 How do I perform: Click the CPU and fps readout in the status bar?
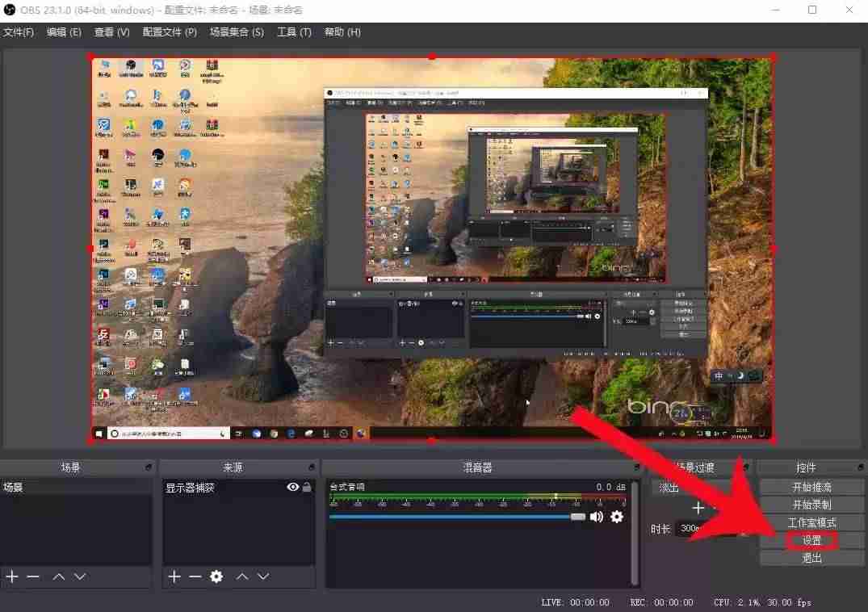coord(761,602)
